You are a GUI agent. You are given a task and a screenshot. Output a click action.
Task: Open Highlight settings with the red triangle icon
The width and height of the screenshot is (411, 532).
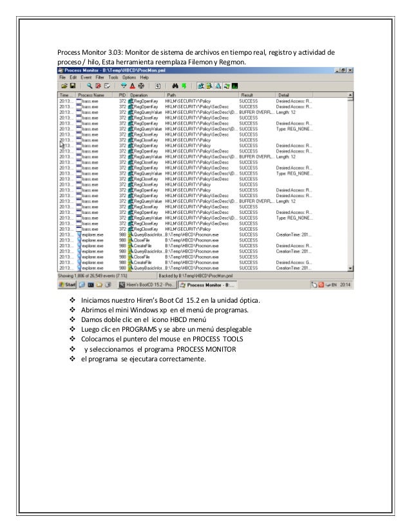point(132,86)
